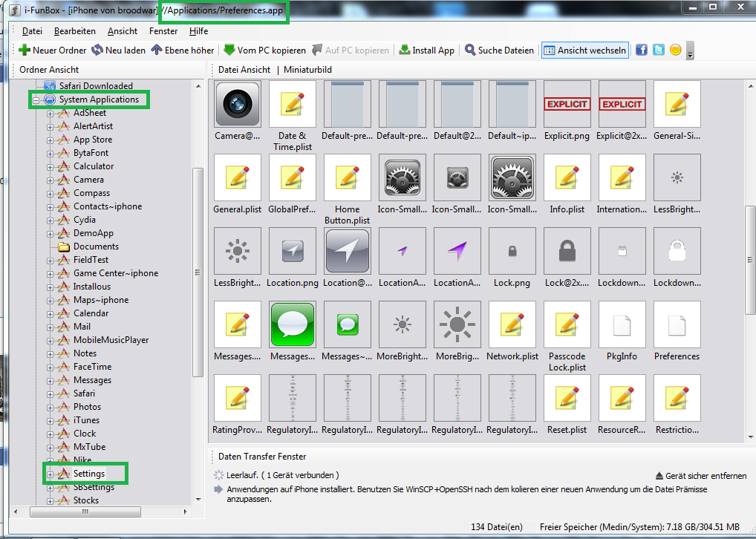Select the Network.plist file icon
756x539 pixels.
pos(512,324)
